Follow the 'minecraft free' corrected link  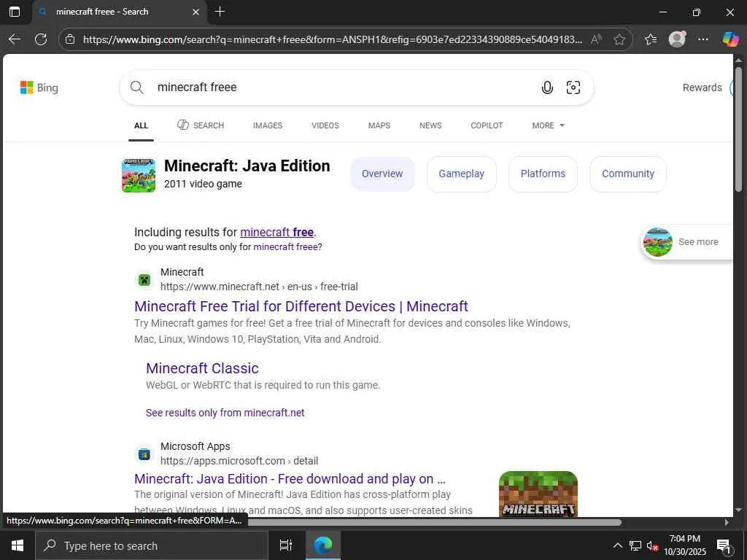point(276,233)
